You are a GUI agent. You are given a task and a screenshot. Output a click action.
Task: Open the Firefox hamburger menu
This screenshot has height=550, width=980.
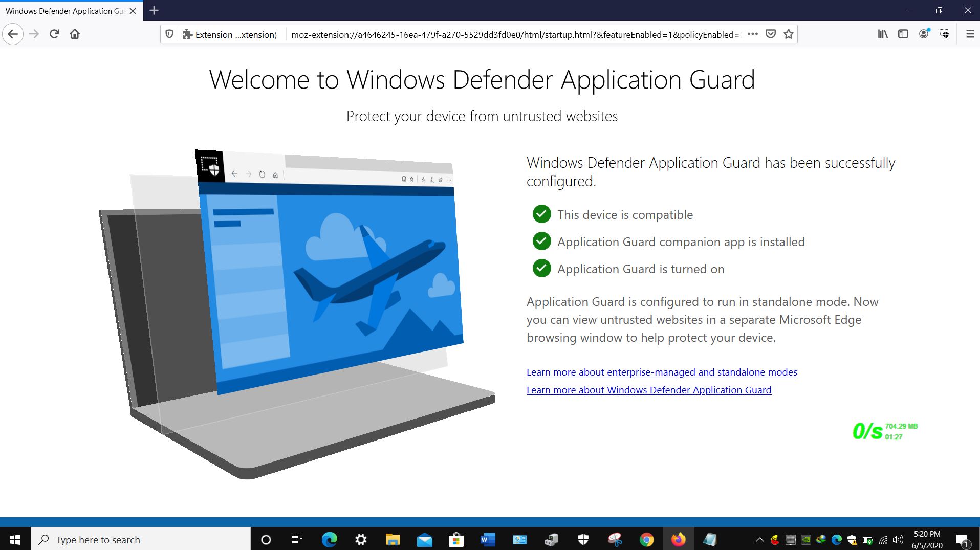970,34
